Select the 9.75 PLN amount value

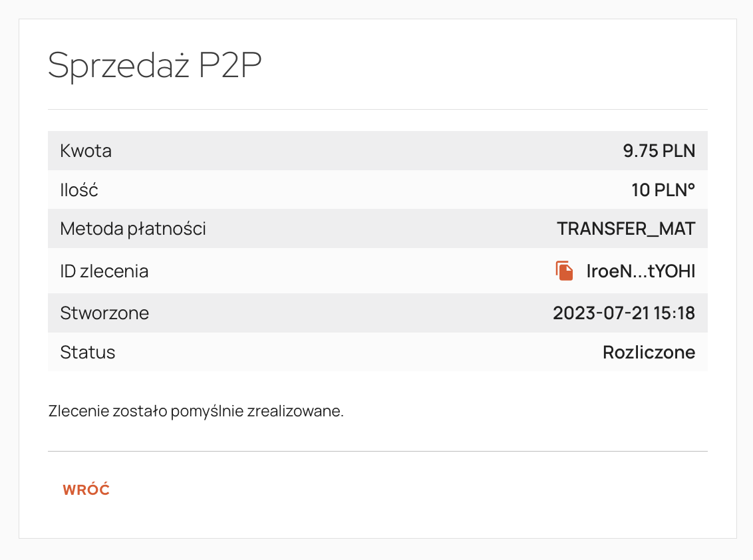[x=659, y=151]
